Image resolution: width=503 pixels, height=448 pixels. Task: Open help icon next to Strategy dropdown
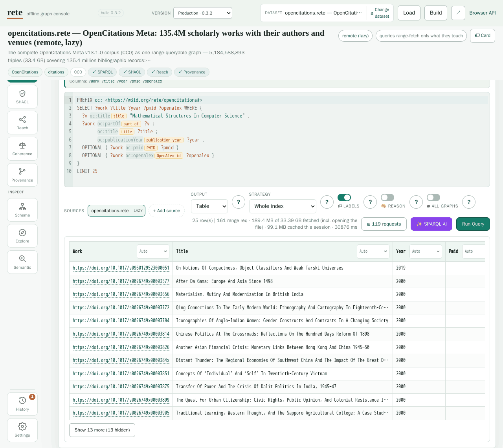pos(327,202)
